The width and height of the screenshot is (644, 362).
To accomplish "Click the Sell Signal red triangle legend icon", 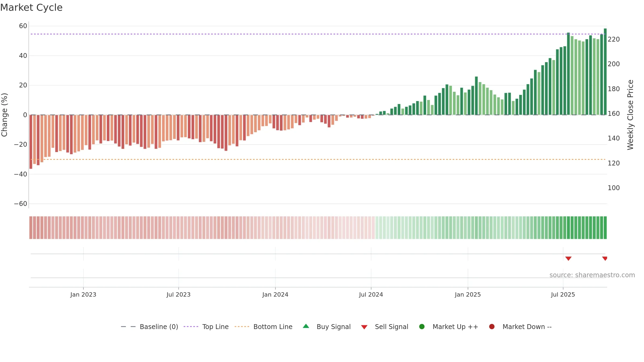I will point(364,327).
